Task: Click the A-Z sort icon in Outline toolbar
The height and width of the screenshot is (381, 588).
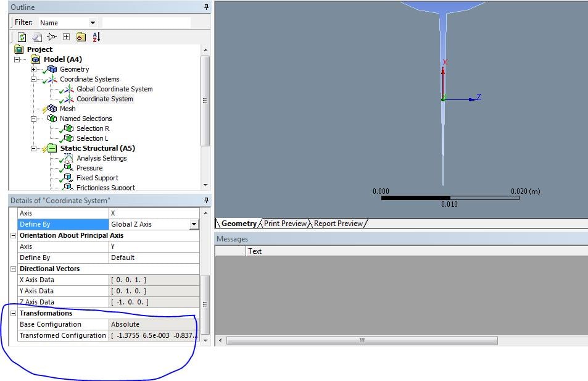Action: (x=96, y=37)
